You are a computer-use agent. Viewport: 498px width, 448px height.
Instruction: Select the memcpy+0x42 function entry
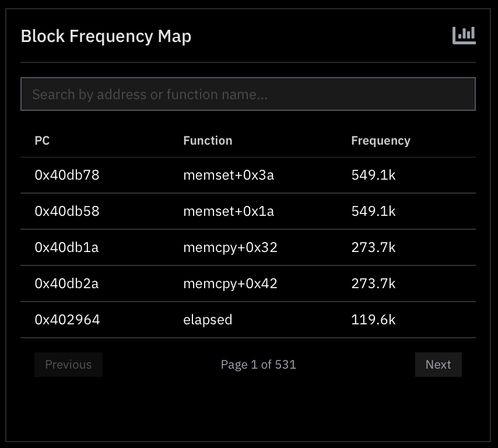(230, 283)
